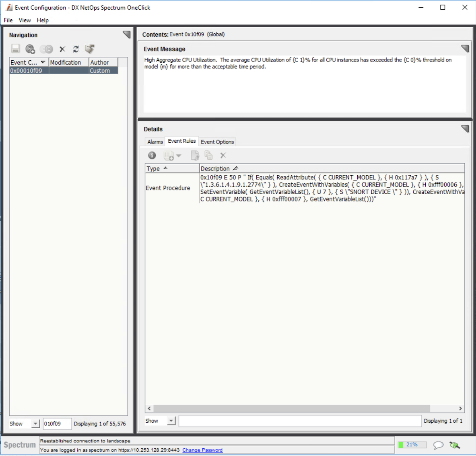Click the Custom author cell
This screenshot has width=476, height=456.
(x=103, y=71)
